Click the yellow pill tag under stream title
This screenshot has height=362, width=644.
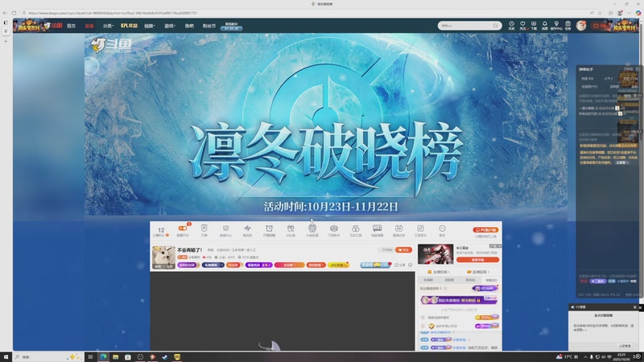point(339,265)
